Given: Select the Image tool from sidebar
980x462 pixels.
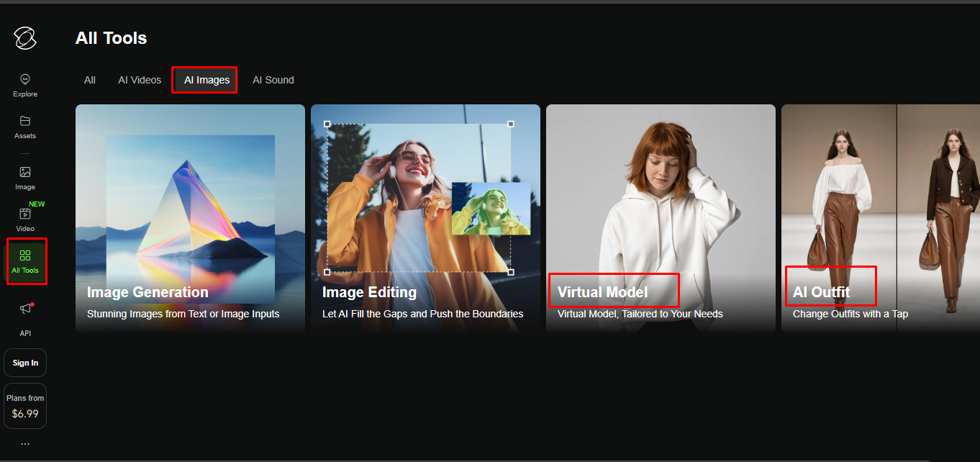Looking at the screenshot, I should coord(25,177).
